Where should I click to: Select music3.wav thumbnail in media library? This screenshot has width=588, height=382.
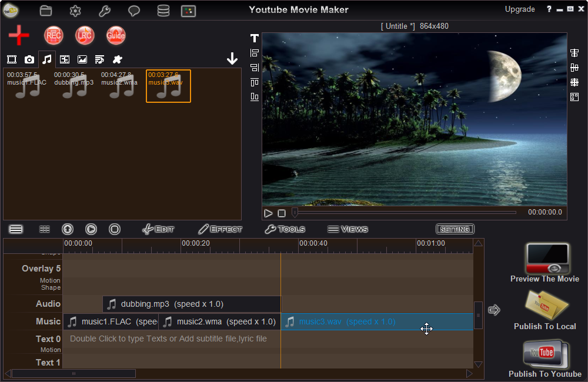[168, 86]
